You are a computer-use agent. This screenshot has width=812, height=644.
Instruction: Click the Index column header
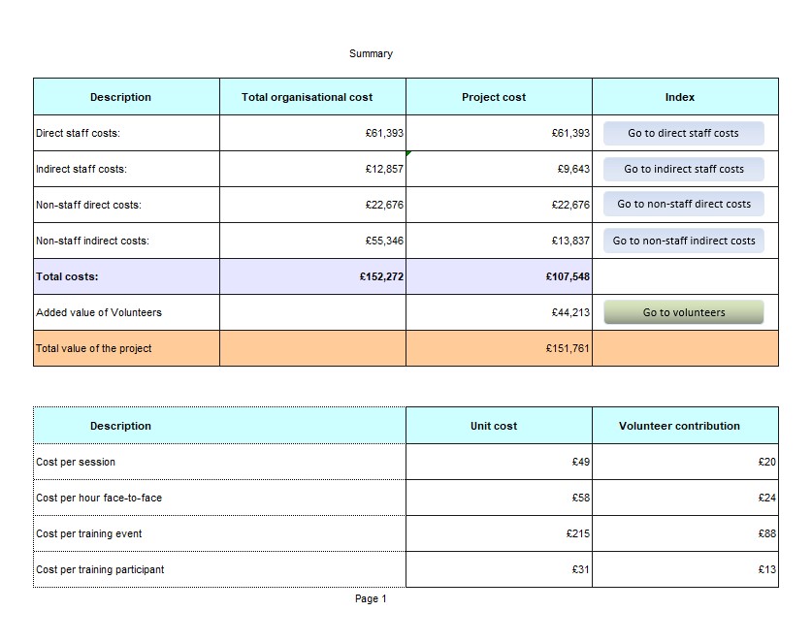(685, 97)
